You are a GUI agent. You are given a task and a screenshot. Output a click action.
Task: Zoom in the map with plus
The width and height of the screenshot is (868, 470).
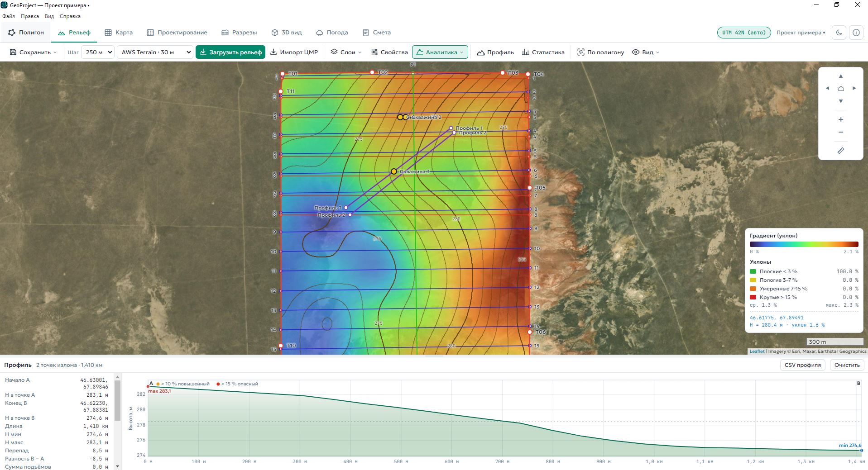click(841, 119)
